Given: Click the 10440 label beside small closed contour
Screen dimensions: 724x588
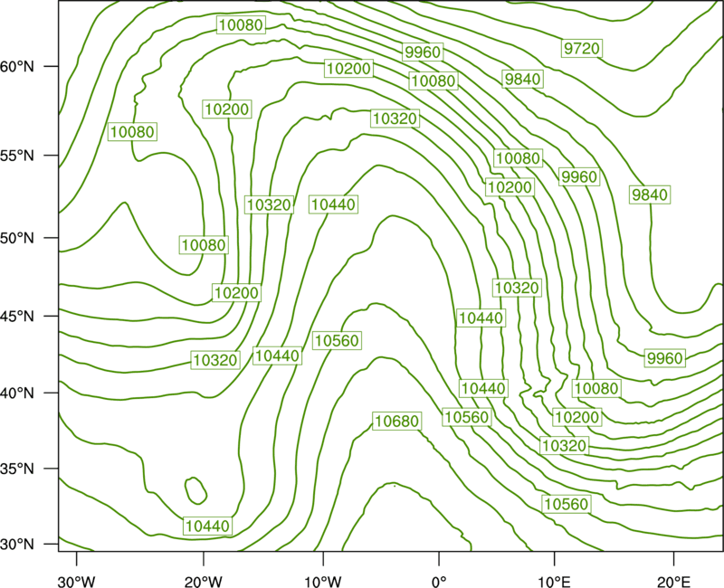Looking at the screenshot, I should click(x=208, y=526).
